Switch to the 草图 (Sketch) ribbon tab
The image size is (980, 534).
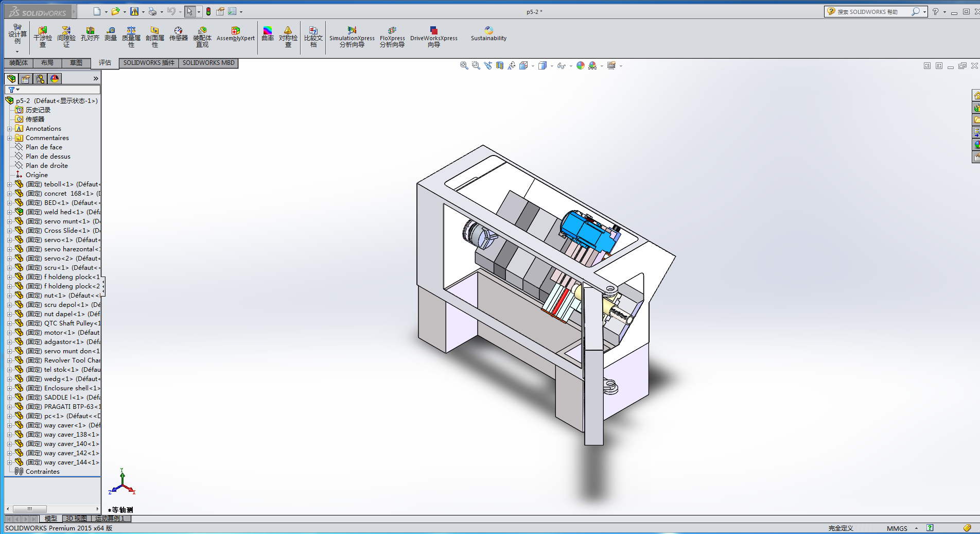tap(76, 63)
